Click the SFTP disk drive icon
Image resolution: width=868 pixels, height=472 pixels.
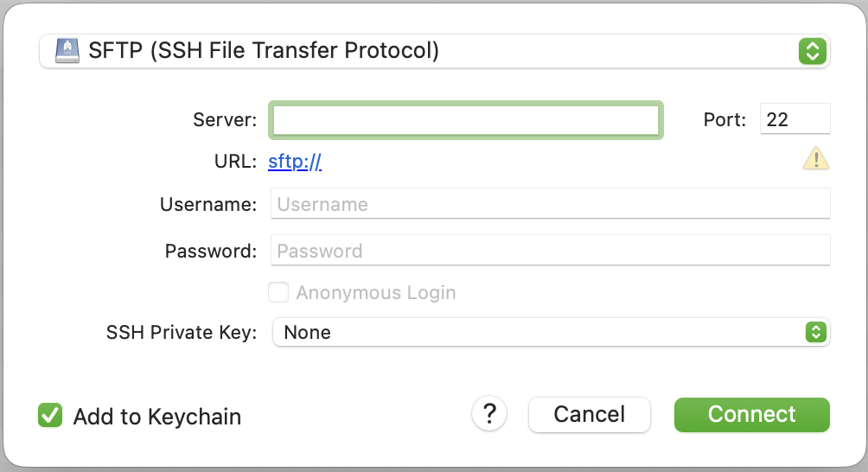67,51
